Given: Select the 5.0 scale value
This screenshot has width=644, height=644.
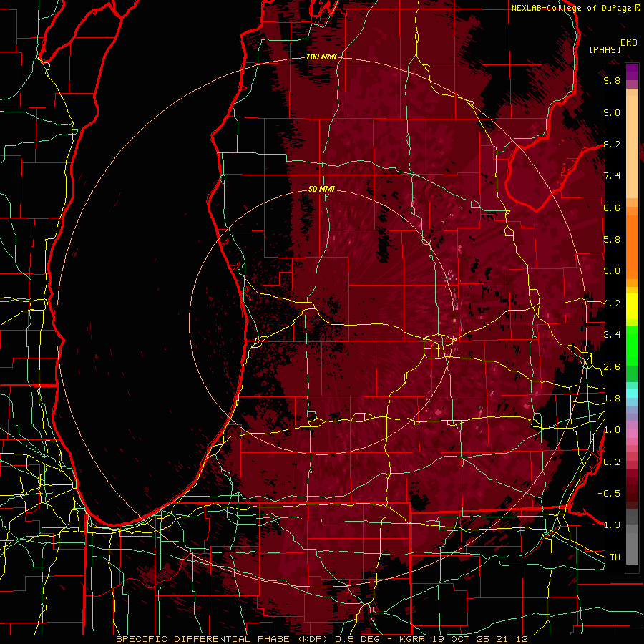Looking at the screenshot, I should (x=612, y=271).
